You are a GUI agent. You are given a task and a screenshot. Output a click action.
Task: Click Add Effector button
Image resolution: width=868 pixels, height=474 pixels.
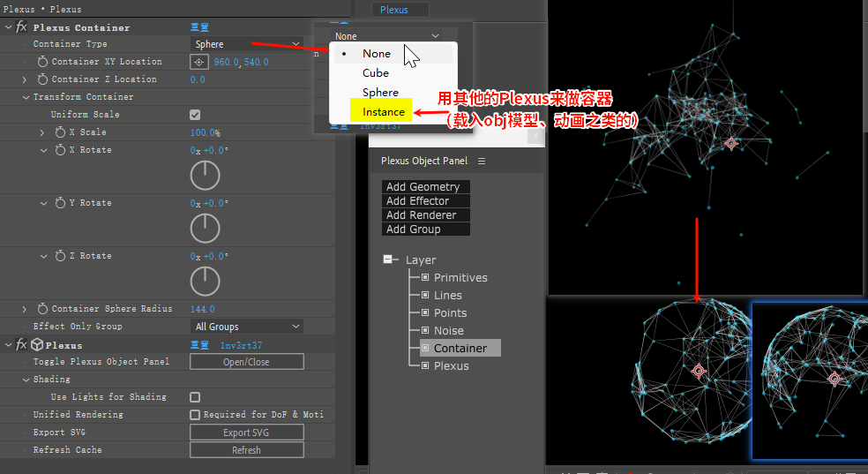coord(426,201)
